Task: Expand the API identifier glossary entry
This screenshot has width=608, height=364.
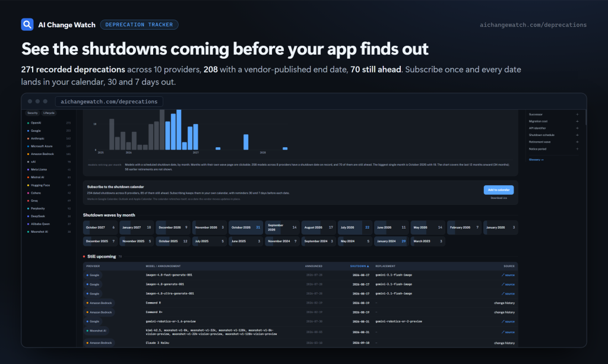Action: (553, 128)
